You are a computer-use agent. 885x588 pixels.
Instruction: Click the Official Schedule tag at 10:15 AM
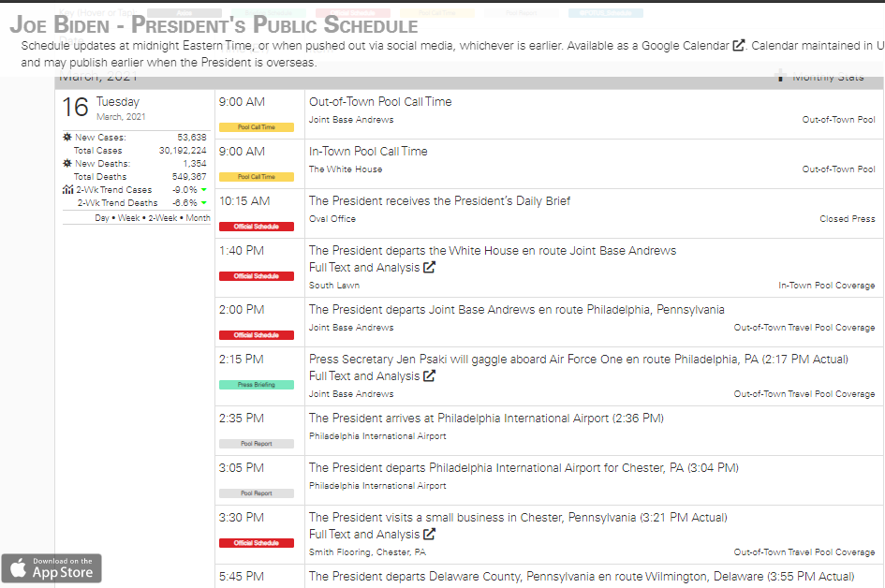point(257,227)
